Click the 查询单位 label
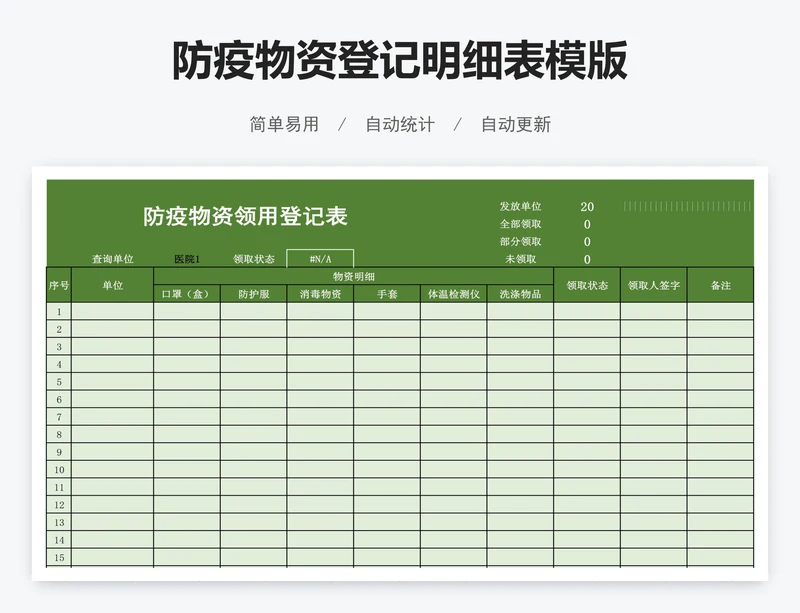 coord(112,259)
